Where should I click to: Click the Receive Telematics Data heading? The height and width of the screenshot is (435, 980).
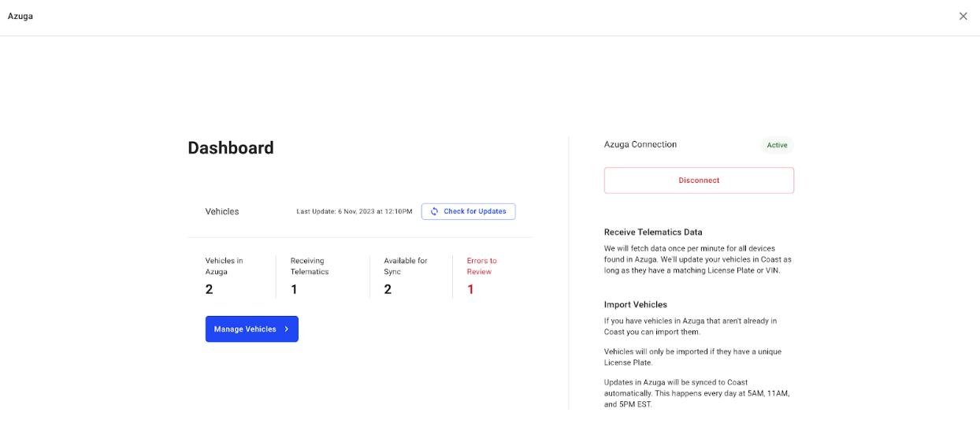pos(653,232)
